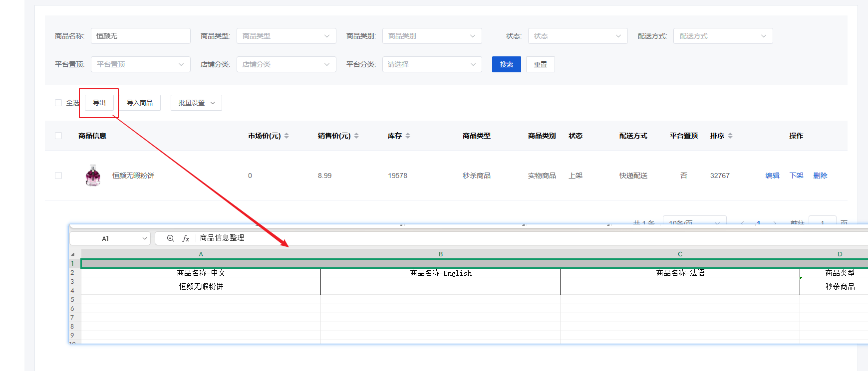This screenshot has height=371, width=868.
Task: Click the 搜索 button
Action: click(507, 64)
